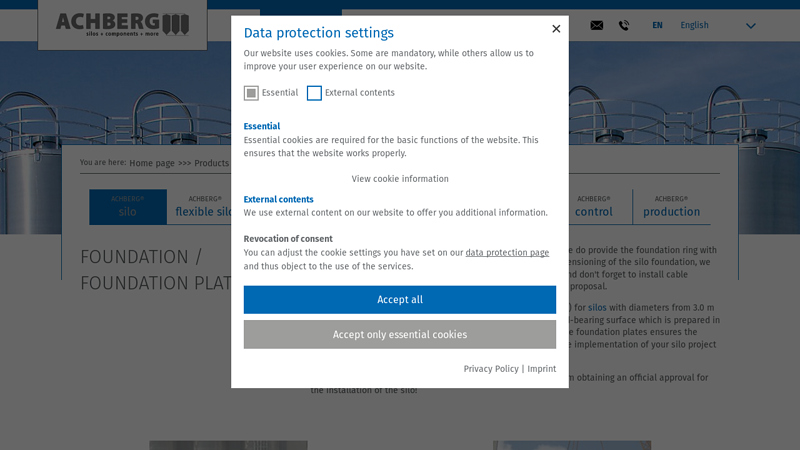Open the Privacy Policy link
Screen dimensions: 800x450
click(x=491, y=369)
